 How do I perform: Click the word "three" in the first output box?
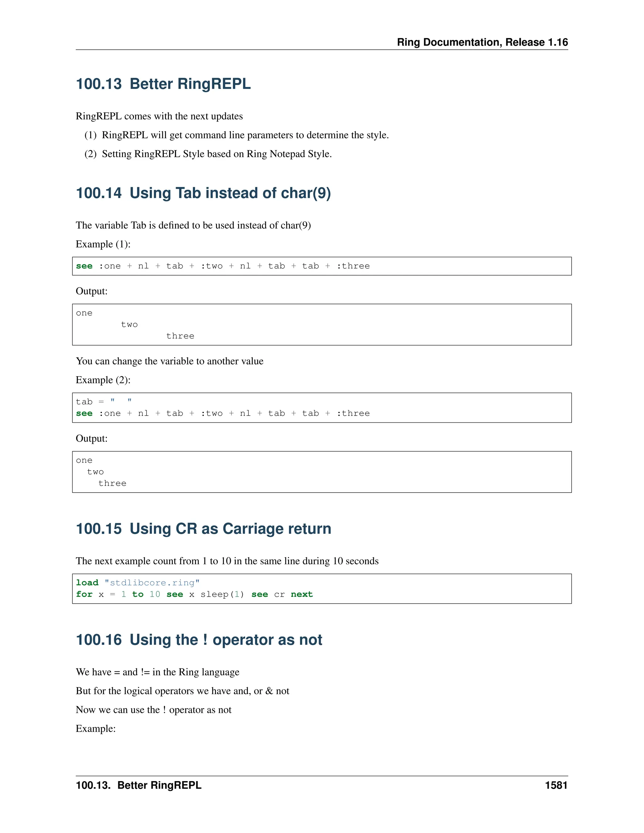click(x=180, y=336)
